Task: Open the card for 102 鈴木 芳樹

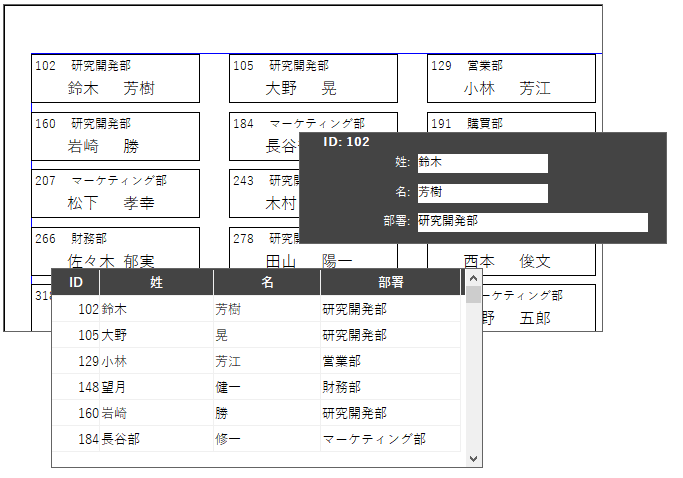Action: (115, 78)
